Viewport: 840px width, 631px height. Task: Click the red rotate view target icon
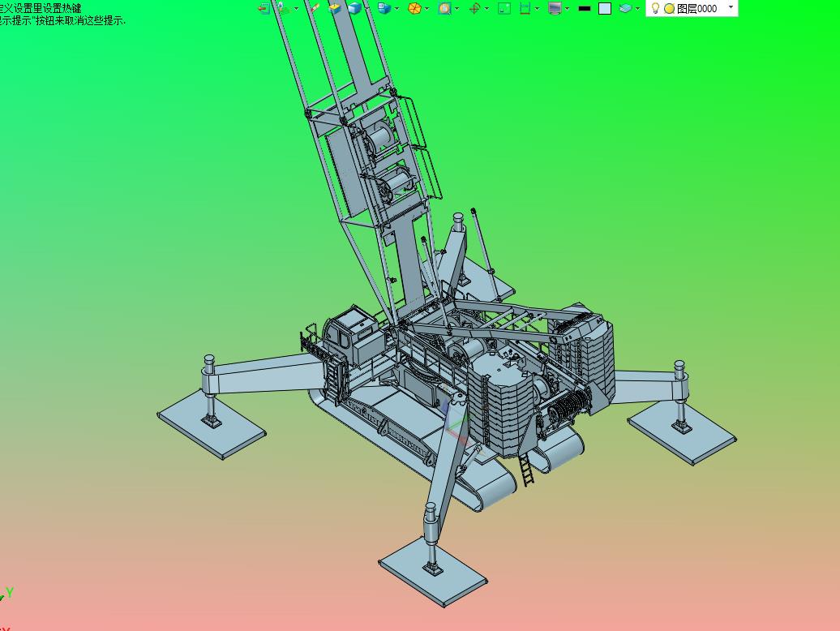coord(474,8)
